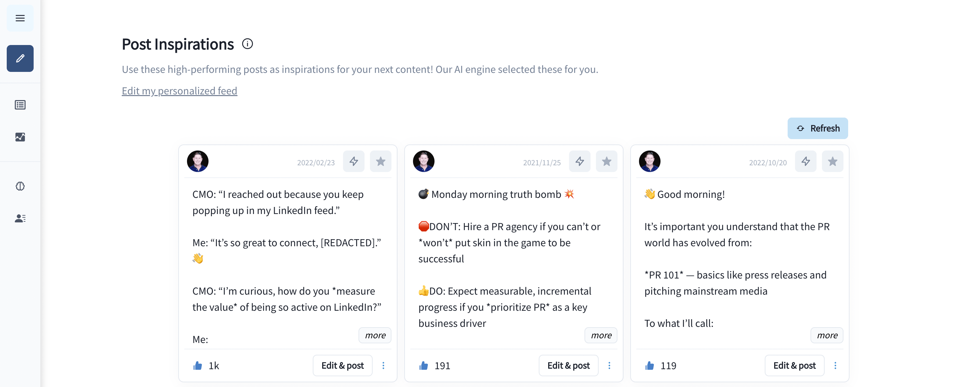Click lightning bolt icon on 2021/11/25 post
The height and width of the screenshot is (387, 980).
coord(579,162)
